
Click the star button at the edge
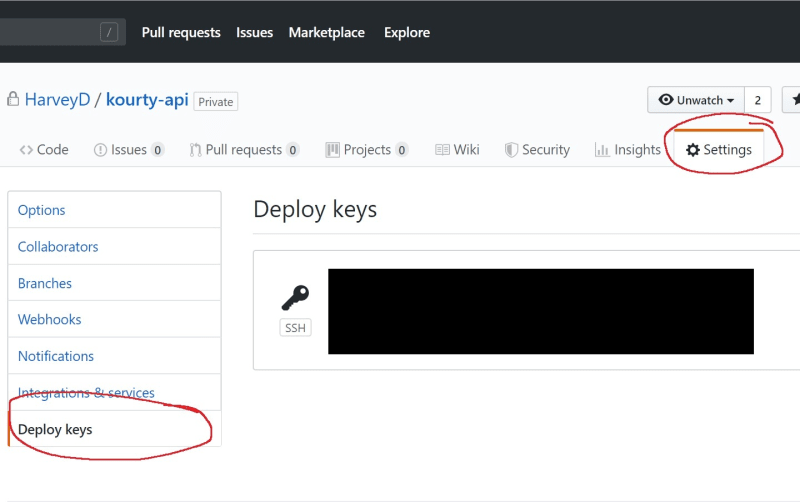click(x=791, y=100)
